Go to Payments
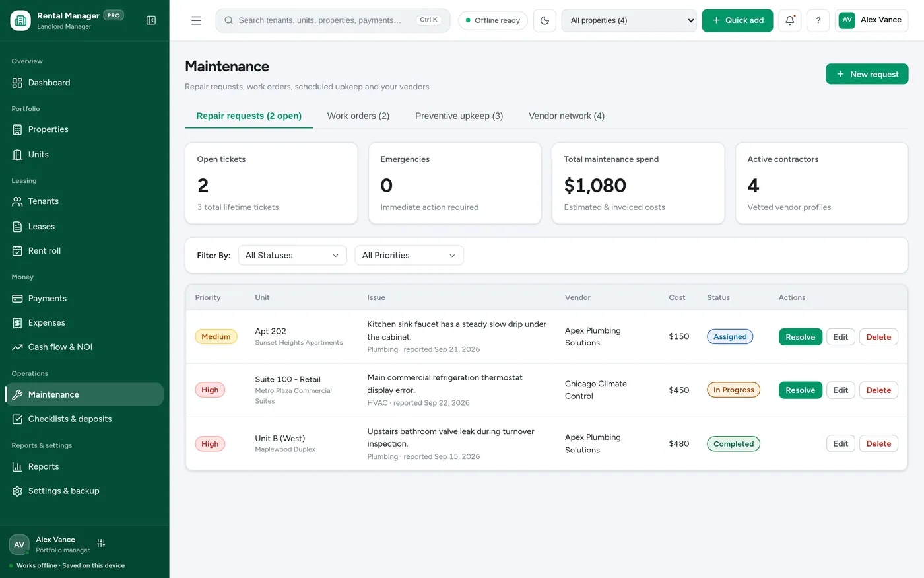This screenshot has height=578, width=924. [x=84, y=299]
